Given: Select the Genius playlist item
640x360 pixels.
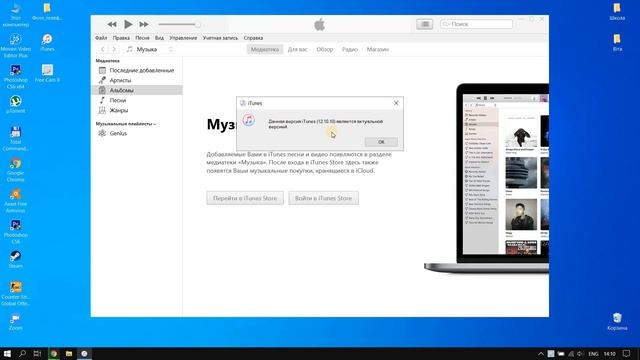Looking at the screenshot, I should click(x=137, y=133).
